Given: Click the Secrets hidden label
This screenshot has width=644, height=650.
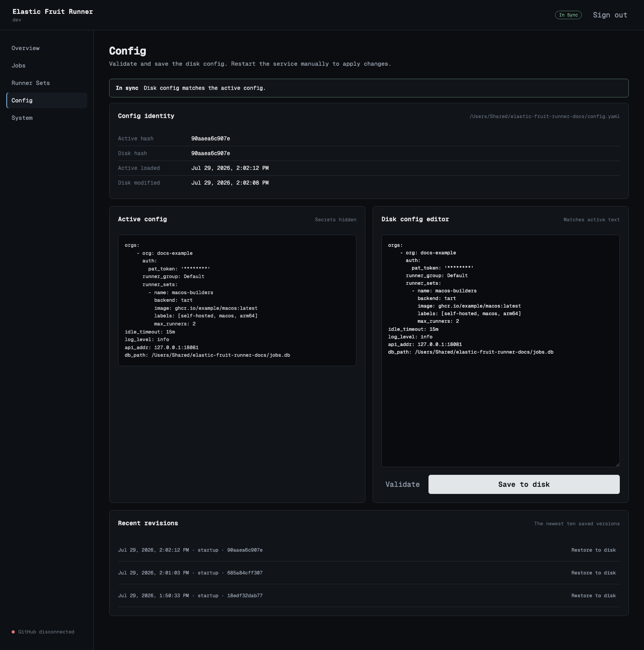Looking at the screenshot, I should [x=335, y=220].
